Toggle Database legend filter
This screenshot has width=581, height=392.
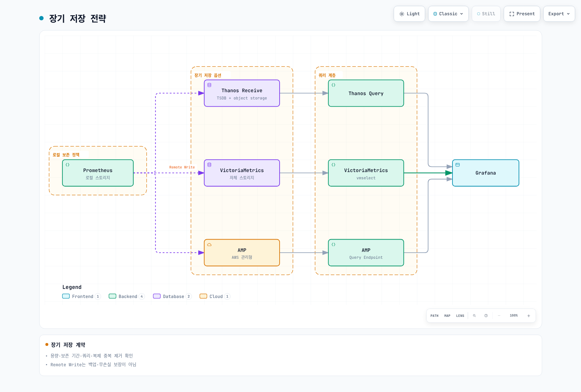(172, 297)
